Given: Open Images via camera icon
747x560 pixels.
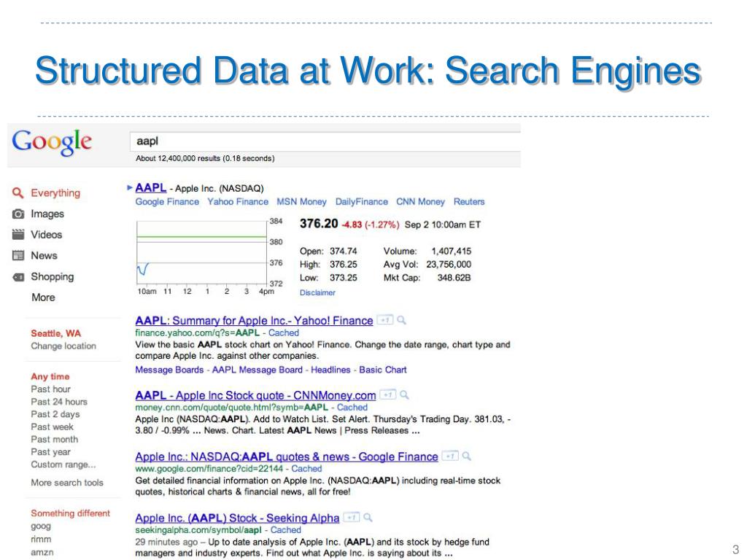Looking at the screenshot, I should 18,214.
